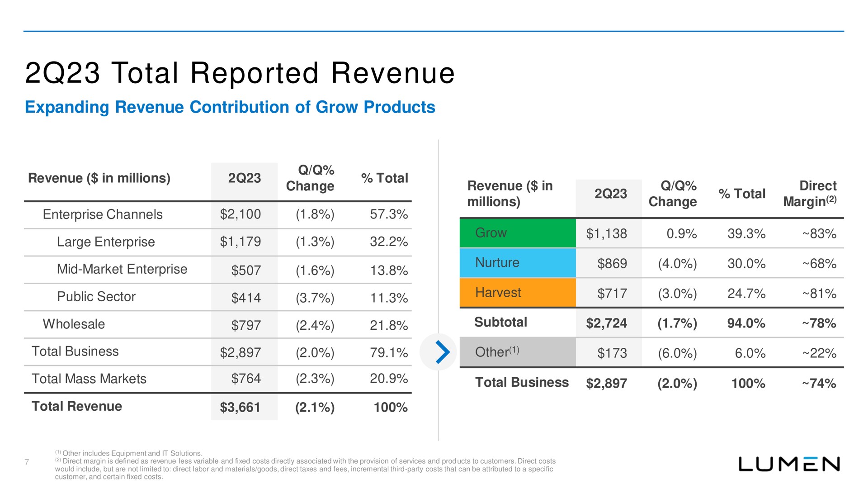Click the ~22% Other direct margin
Screen dimensions: 868x489
[819, 353]
